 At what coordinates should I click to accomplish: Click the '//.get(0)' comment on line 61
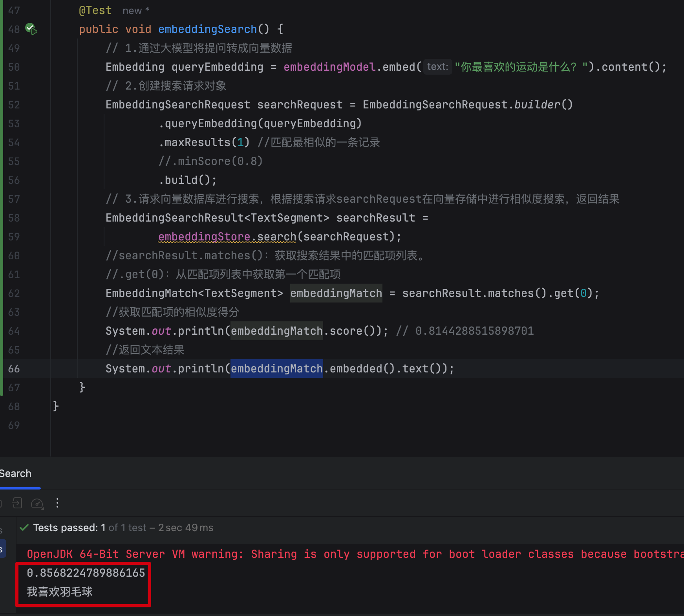coord(223,274)
